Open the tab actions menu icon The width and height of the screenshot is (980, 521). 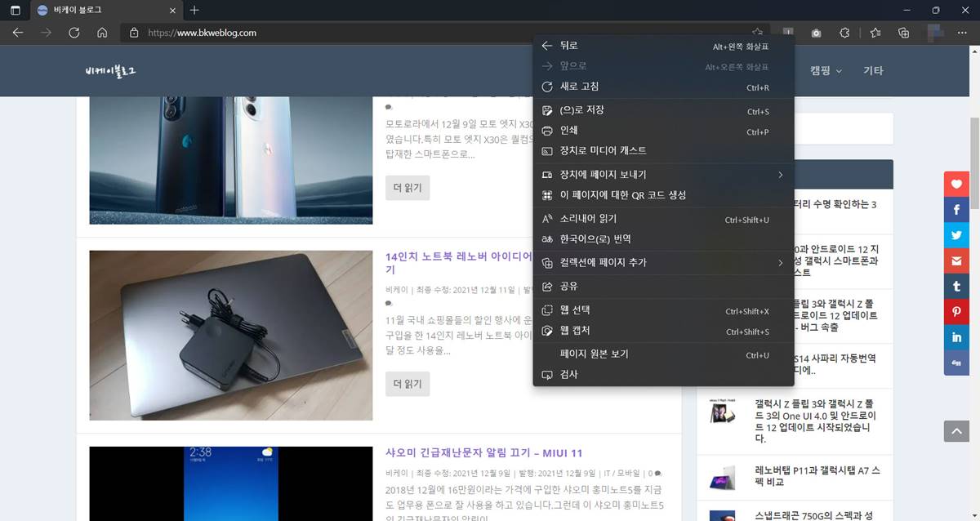pos(15,11)
